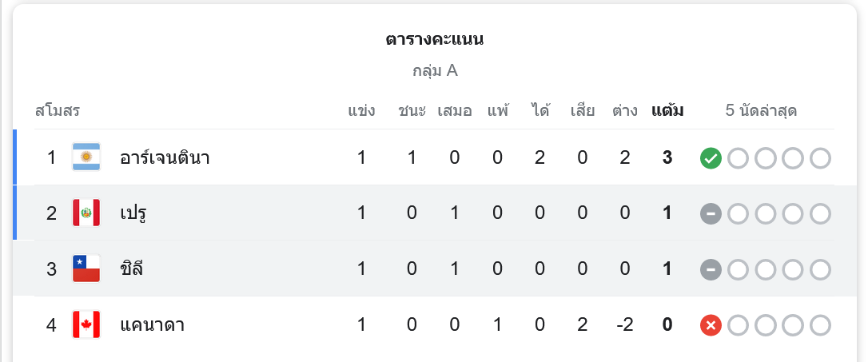The height and width of the screenshot is (362, 868).
Task: Click the Argentina flag icon
Action: (86, 157)
